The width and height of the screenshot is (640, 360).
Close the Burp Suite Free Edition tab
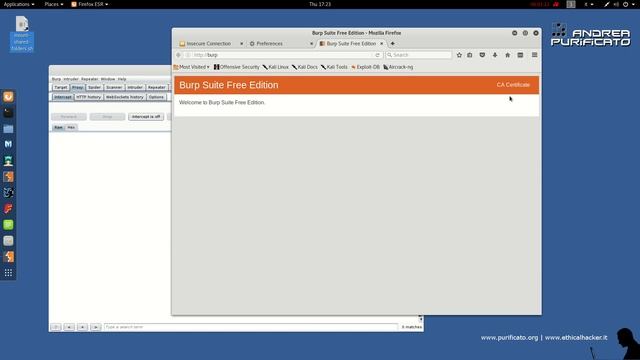coord(382,43)
